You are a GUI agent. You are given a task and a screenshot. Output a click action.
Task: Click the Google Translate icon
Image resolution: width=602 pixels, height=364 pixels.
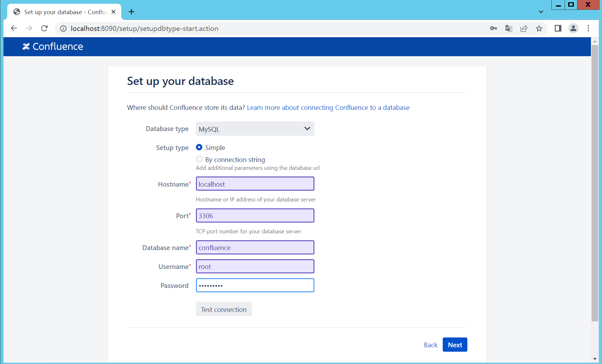[x=509, y=28]
